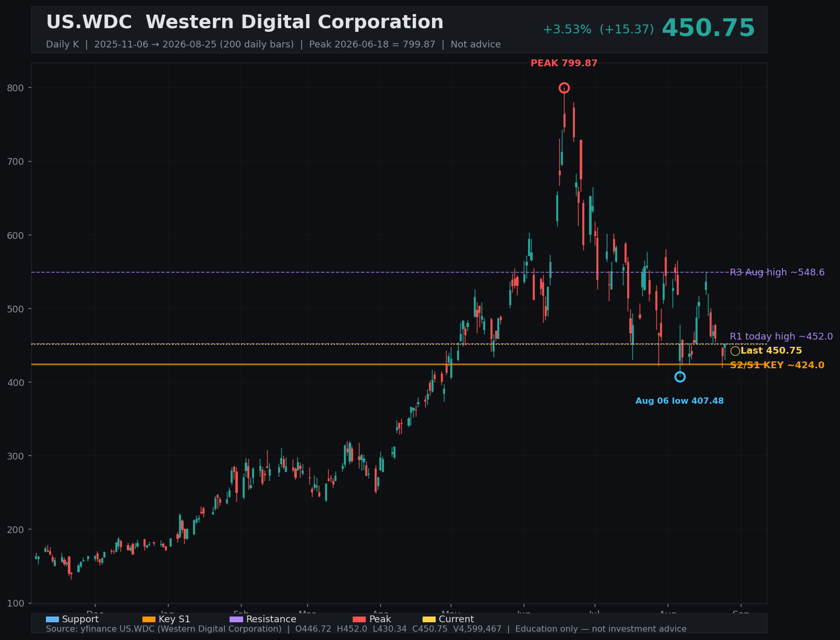The width and height of the screenshot is (840, 640).
Task: Click the '+3.53% (+15.37)' change text
Action: pos(598,30)
